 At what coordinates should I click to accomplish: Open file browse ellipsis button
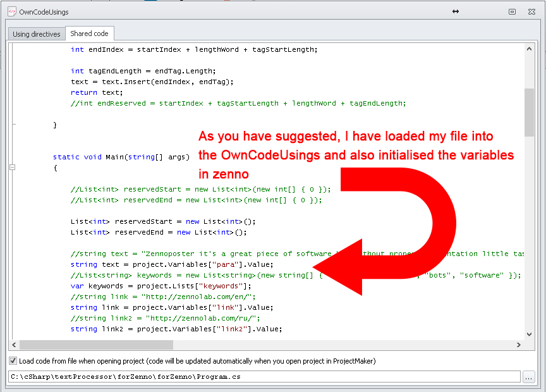(x=528, y=377)
